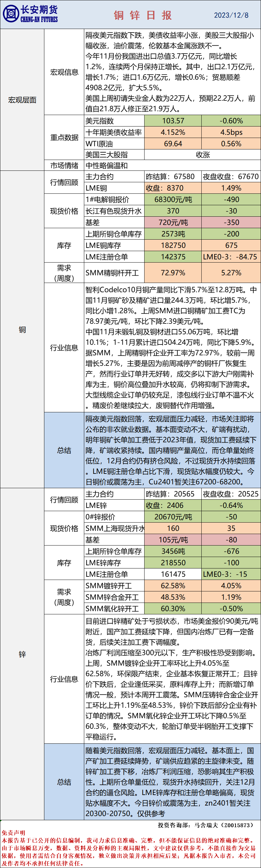Select the 142375 registered warrants value

point(173,257)
